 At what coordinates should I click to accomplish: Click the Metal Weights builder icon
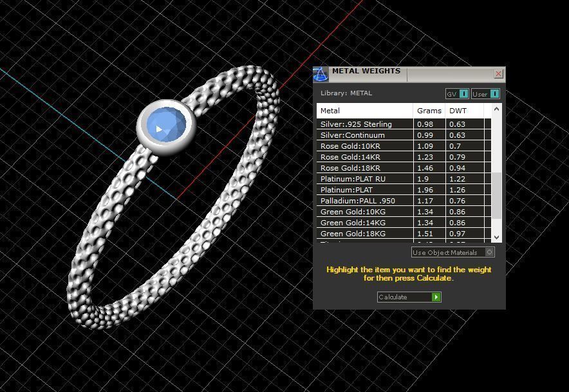321,74
